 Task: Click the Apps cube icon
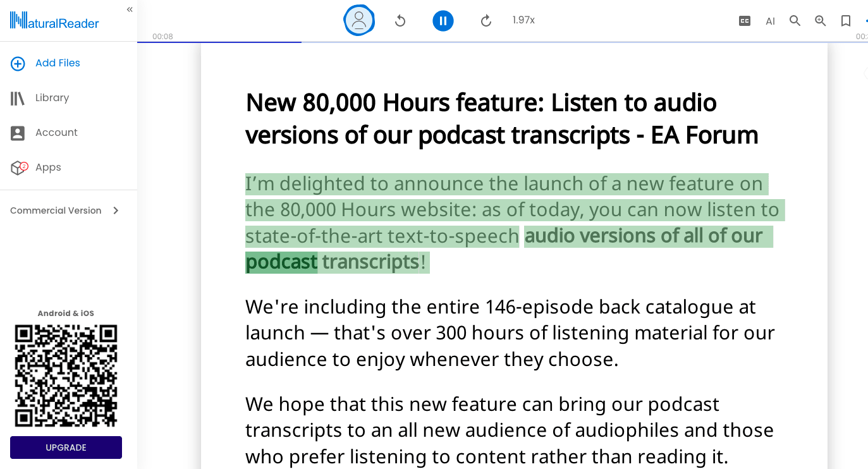[18, 167]
